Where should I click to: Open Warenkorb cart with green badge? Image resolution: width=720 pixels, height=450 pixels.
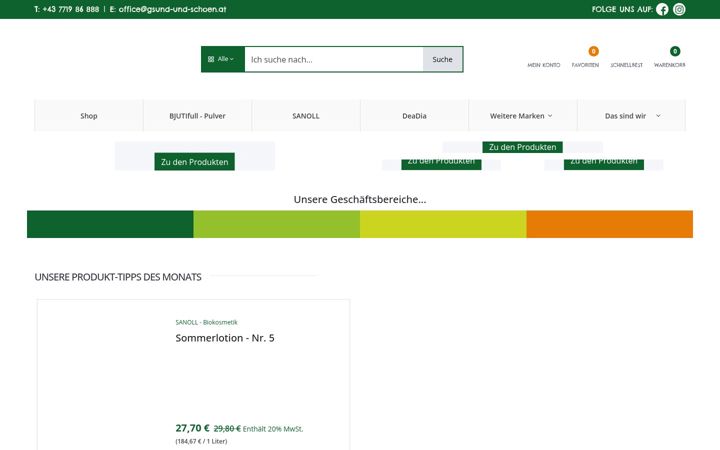[x=669, y=58]
